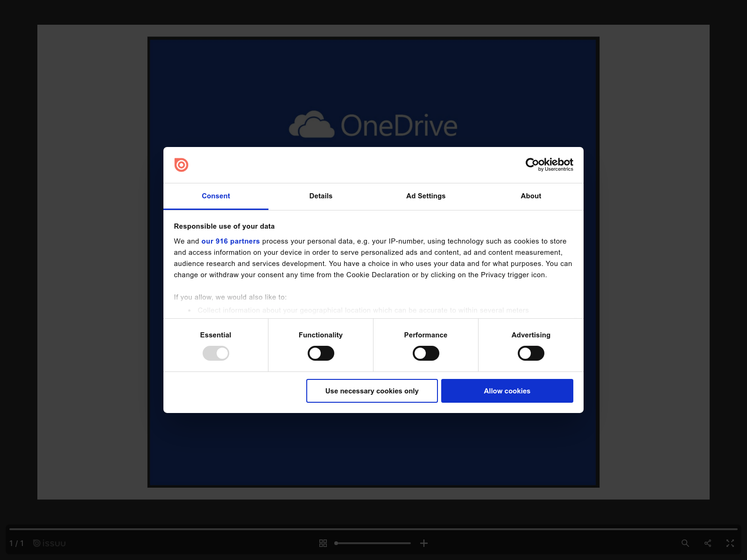Open the Ad Settings tab
Viewport: 747px width, 560px height.
(x=426, y=196)
